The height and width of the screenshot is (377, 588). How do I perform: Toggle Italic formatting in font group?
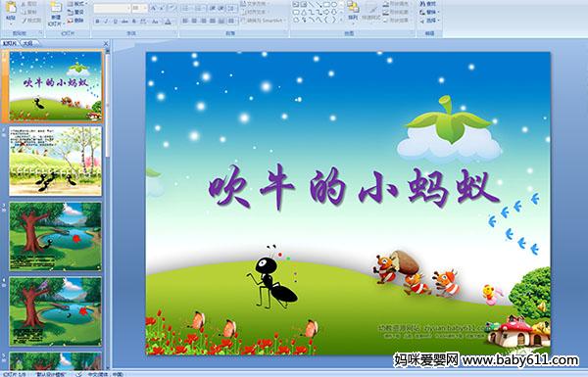[106, 22]
